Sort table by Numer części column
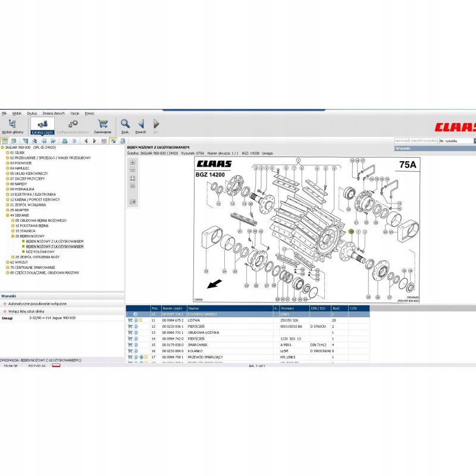The width and height of the screenshot is (476, 476). click(174, 308)
